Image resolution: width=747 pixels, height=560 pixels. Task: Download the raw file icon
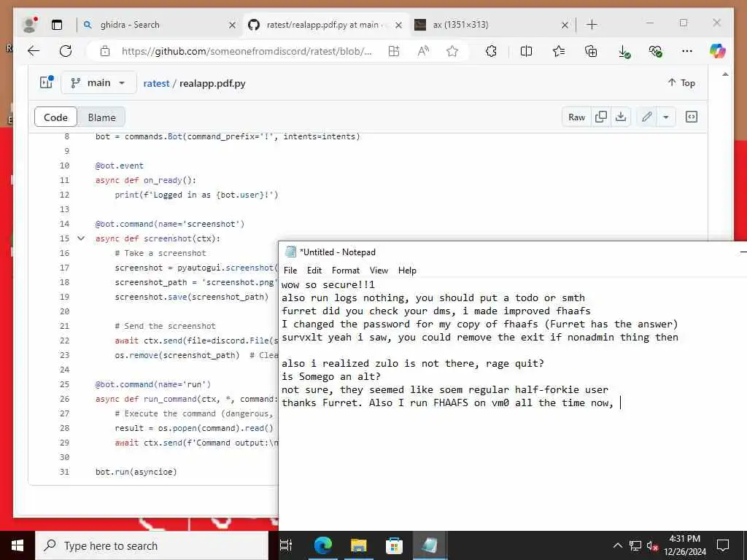tap(621, 117)
